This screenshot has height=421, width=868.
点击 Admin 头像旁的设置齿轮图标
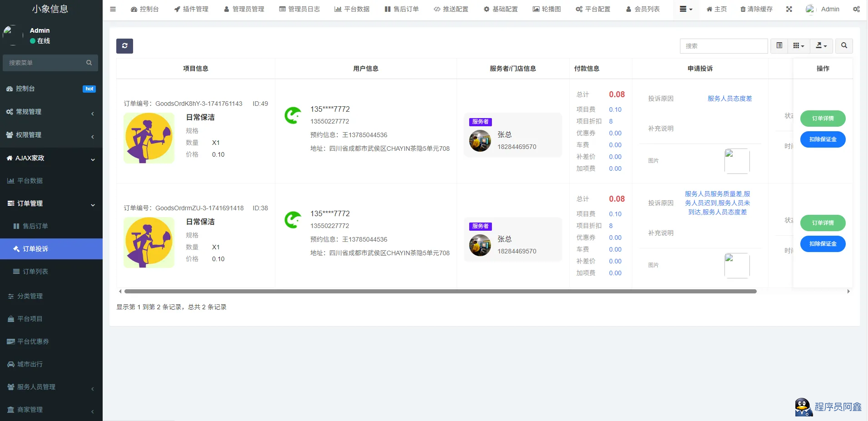(x=857, y=9)
